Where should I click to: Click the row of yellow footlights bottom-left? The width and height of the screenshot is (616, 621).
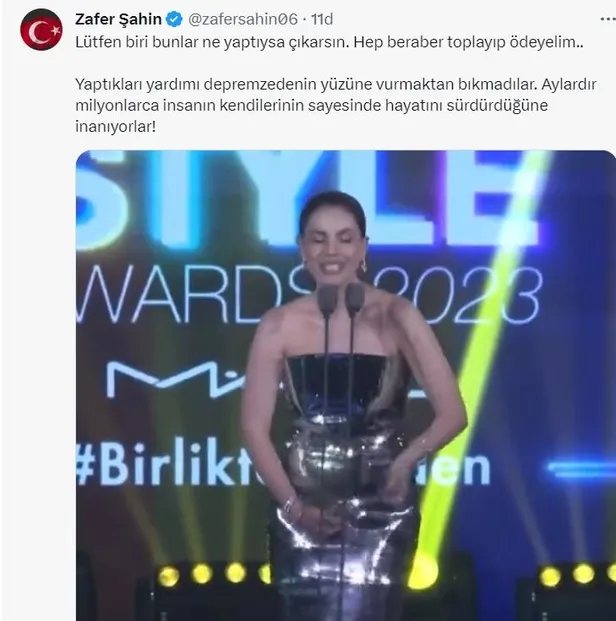point(216,574)
